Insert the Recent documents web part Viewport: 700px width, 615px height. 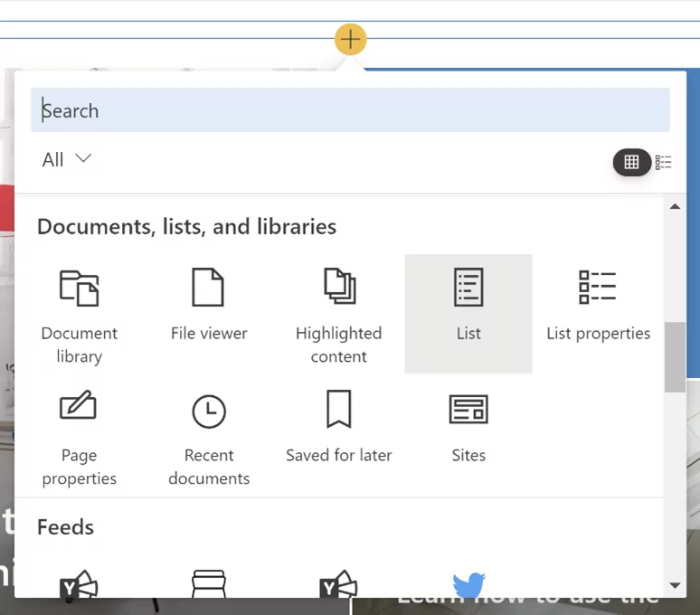(x=209, y=436)
